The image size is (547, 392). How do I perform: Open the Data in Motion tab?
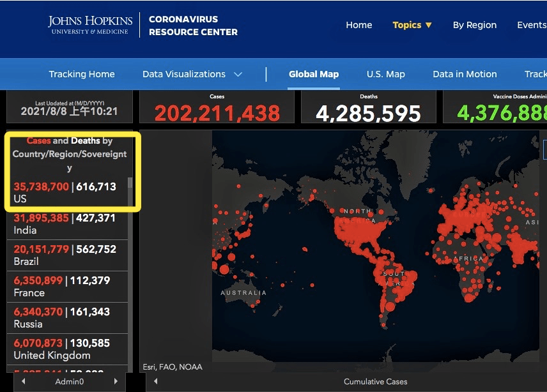[465, 73]
